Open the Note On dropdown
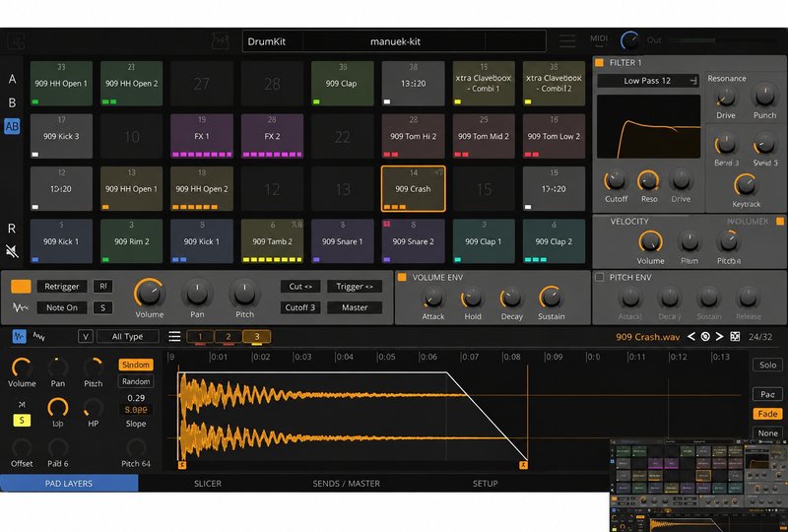788x532 pixels. click(x=62, y=307)
